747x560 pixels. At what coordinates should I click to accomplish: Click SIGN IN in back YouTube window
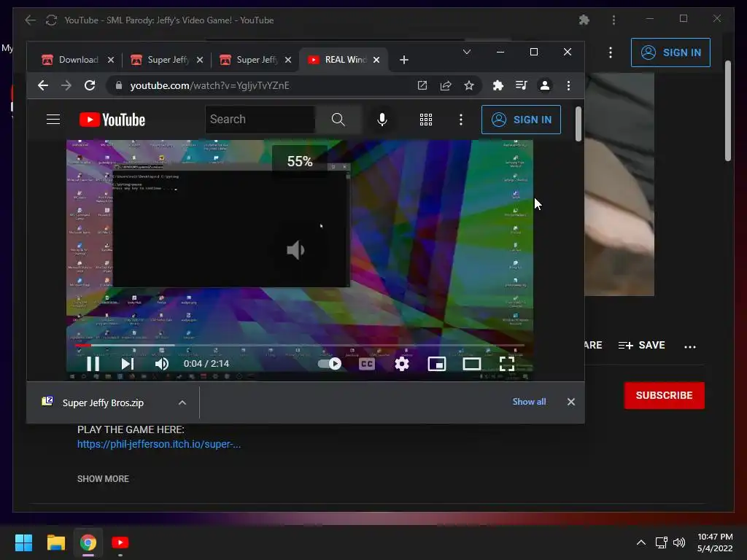point(671,52)
